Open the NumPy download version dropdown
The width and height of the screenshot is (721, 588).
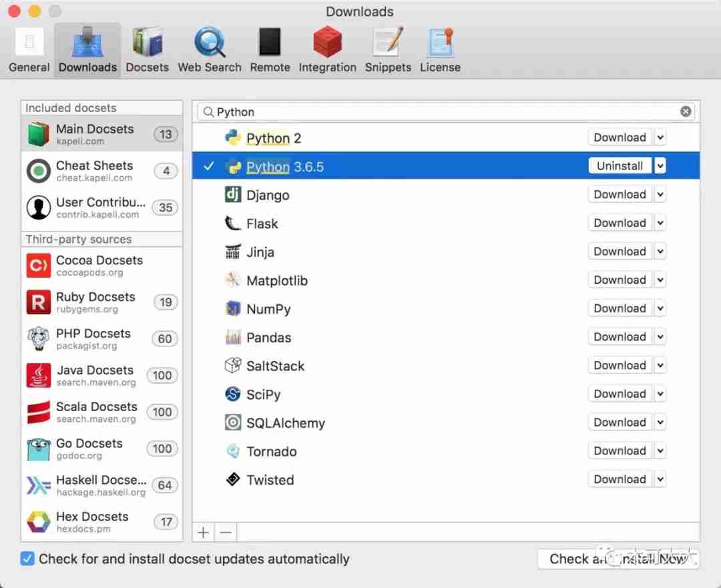[x=660, y=308]
